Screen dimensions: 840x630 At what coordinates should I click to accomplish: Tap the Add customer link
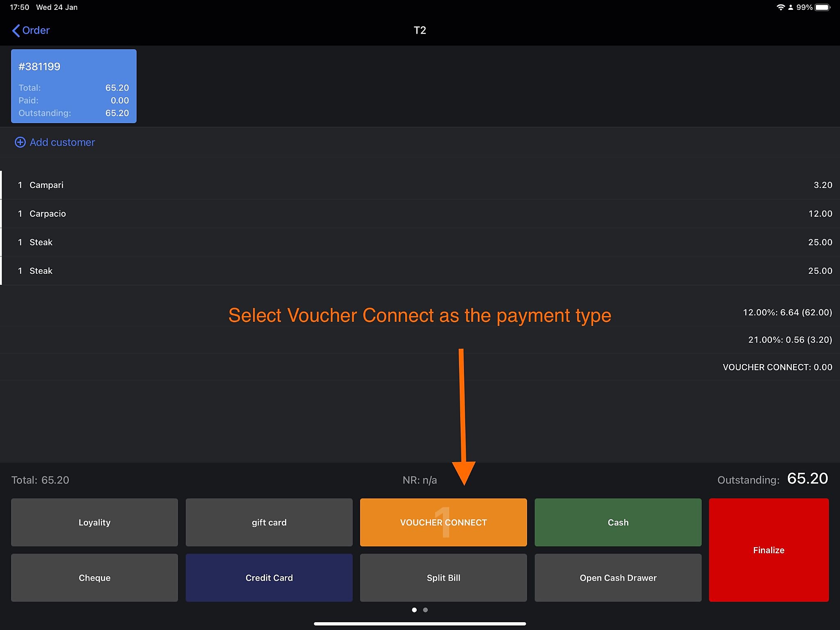pos(62,142)
